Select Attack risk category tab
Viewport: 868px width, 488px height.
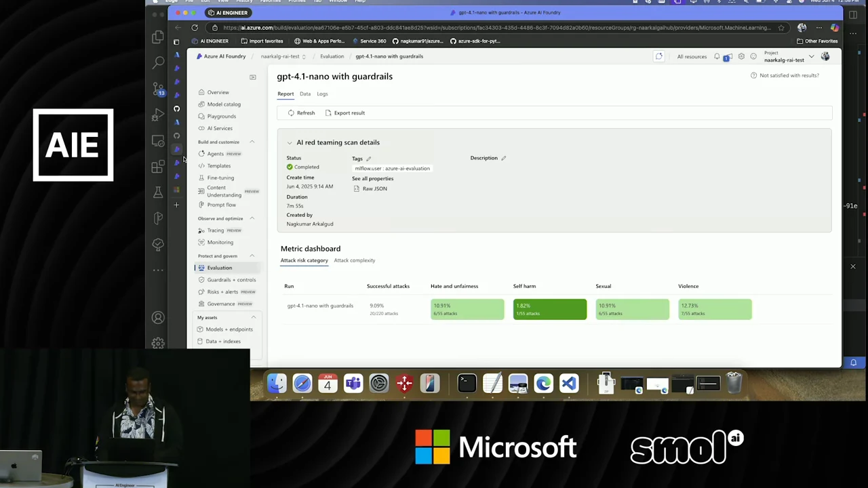[304, 260]
